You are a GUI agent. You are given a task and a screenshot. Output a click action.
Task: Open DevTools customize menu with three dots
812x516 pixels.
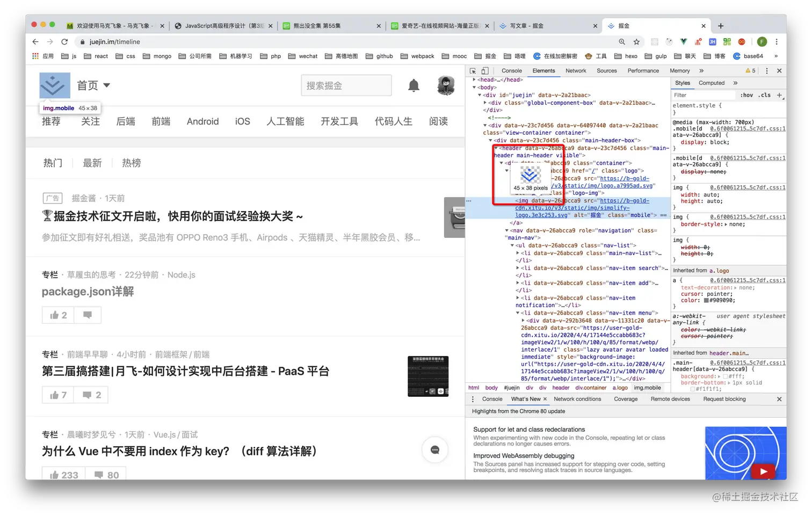(767, 71)
